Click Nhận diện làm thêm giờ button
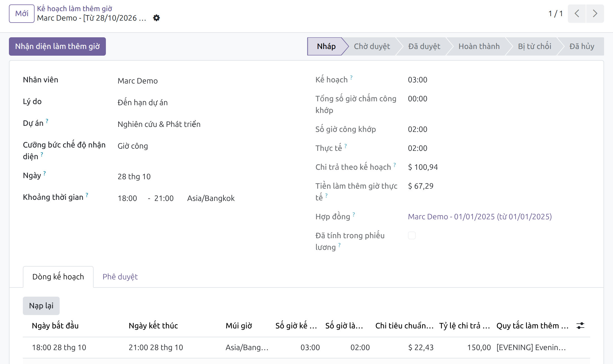The height and width of the screenshot is (364, 613). pyautogui.click(x=57, y=46)
